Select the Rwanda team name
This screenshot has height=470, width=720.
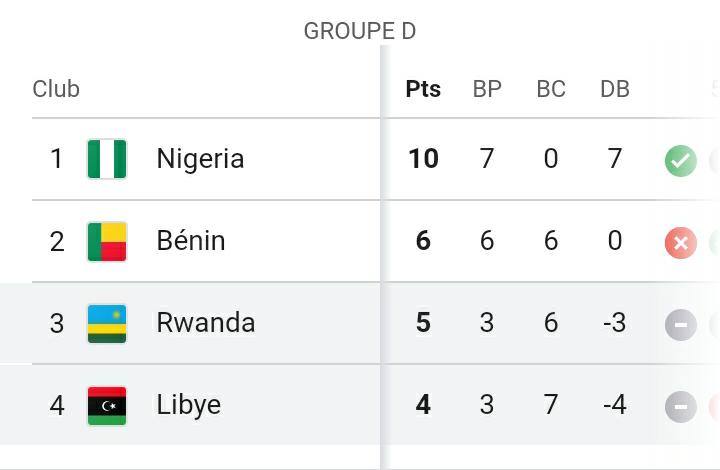tap(206, 323)
